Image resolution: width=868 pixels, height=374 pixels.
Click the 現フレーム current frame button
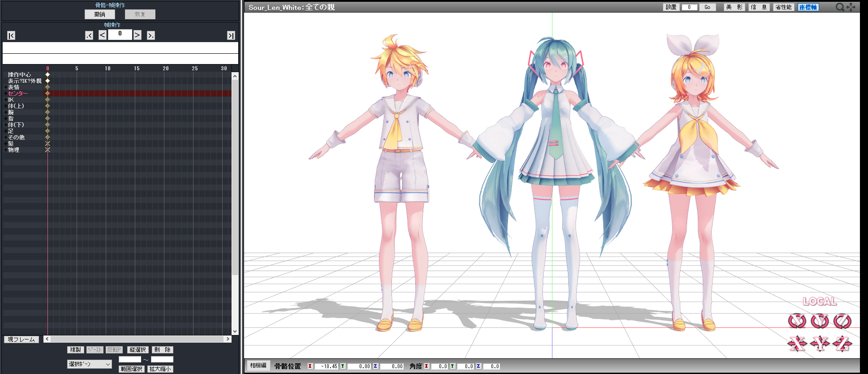(x=21, y=340)
